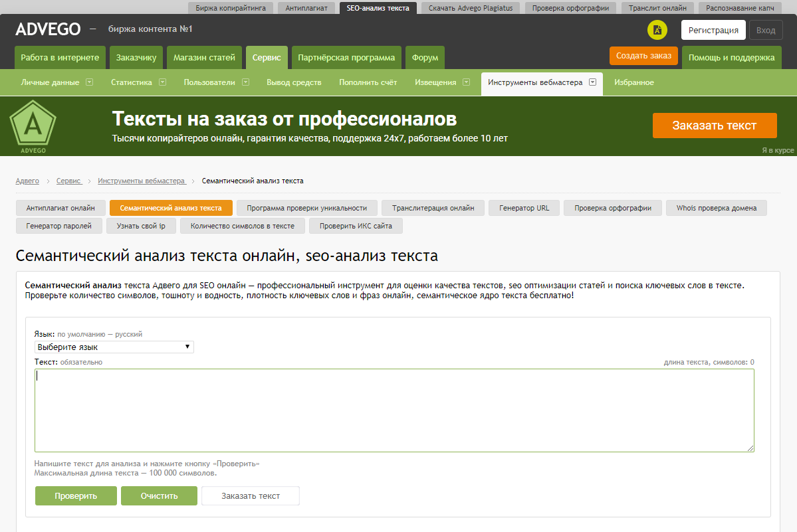Viewport: 797px width, 532px height.
Task: Expand the Личные данные dropdown arrow
Action: 90,82
